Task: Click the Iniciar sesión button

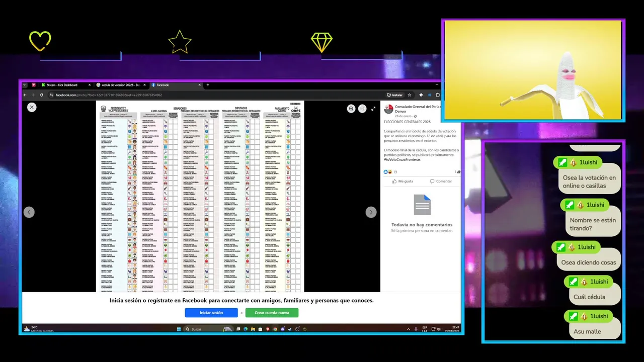Action: click(x=211, y=313)
